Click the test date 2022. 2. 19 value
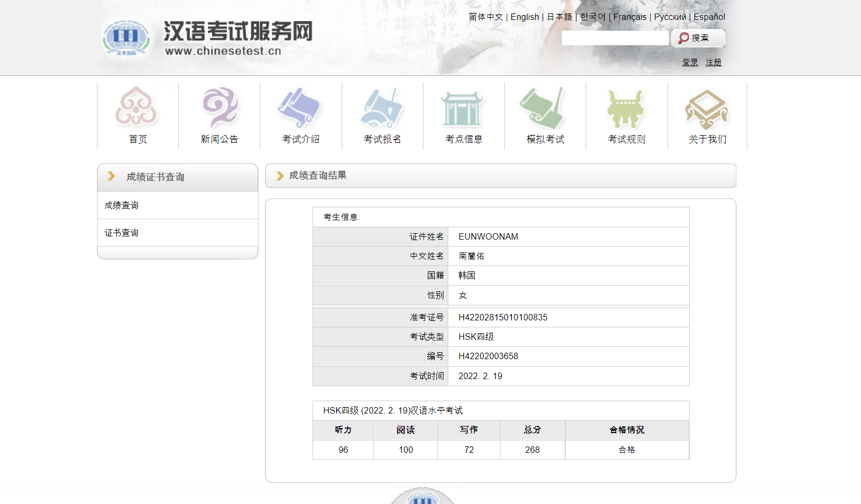Screen dimensions: 861x504 pos(480,376)
